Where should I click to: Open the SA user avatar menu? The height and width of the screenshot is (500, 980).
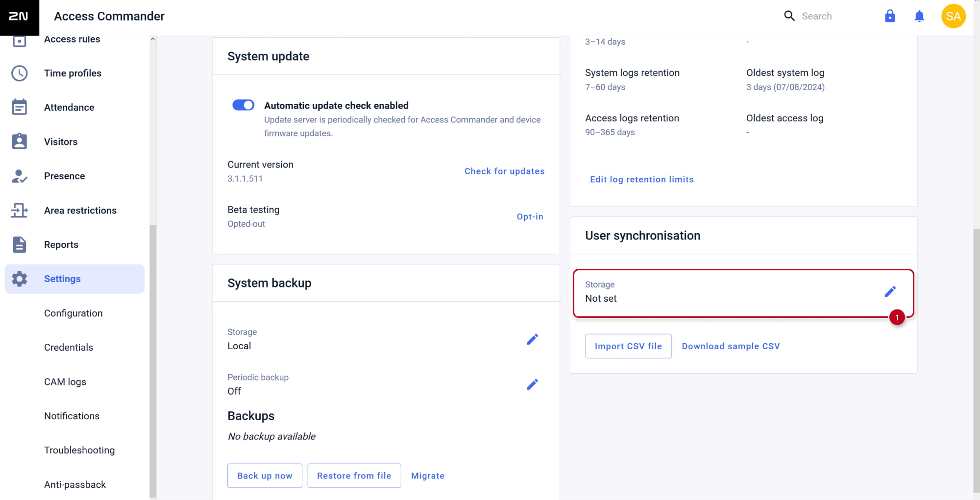(x=953, y=16)
